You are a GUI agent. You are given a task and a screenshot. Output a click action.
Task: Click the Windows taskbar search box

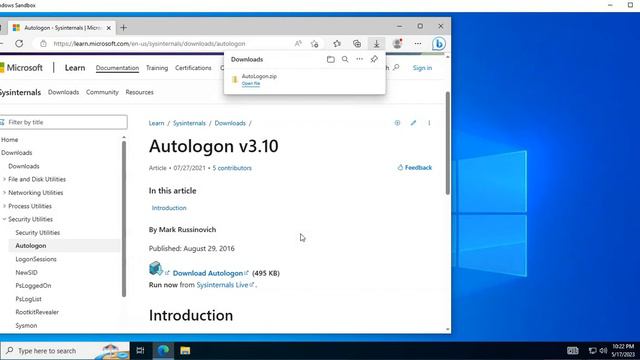pos(65,350)
